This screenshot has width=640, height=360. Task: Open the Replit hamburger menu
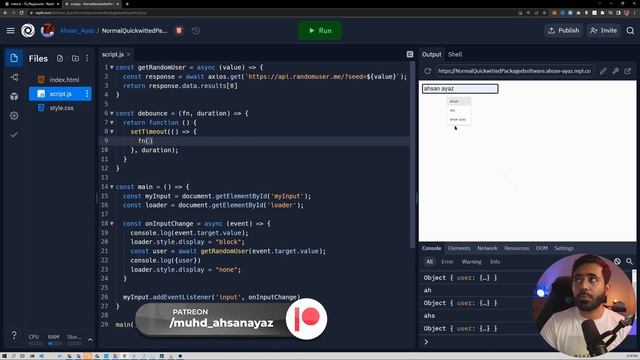(x=11, y=31)
